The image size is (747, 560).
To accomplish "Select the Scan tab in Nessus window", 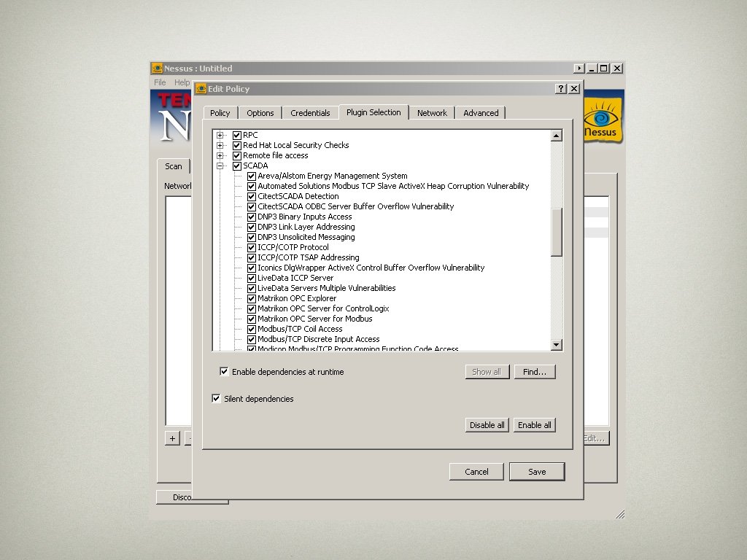I will point(174,166).
